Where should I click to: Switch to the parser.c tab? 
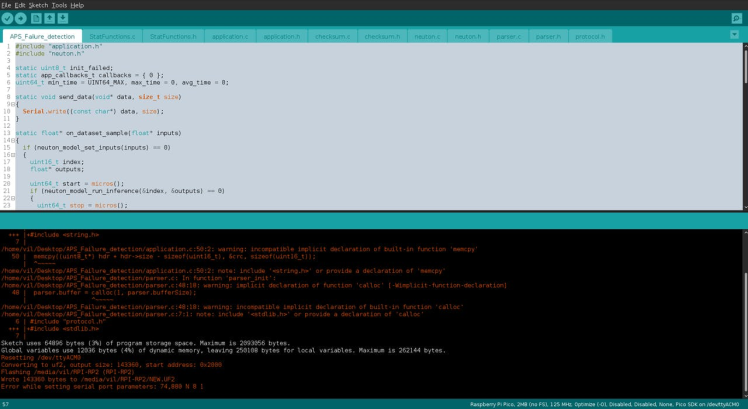tap(509, 36)
